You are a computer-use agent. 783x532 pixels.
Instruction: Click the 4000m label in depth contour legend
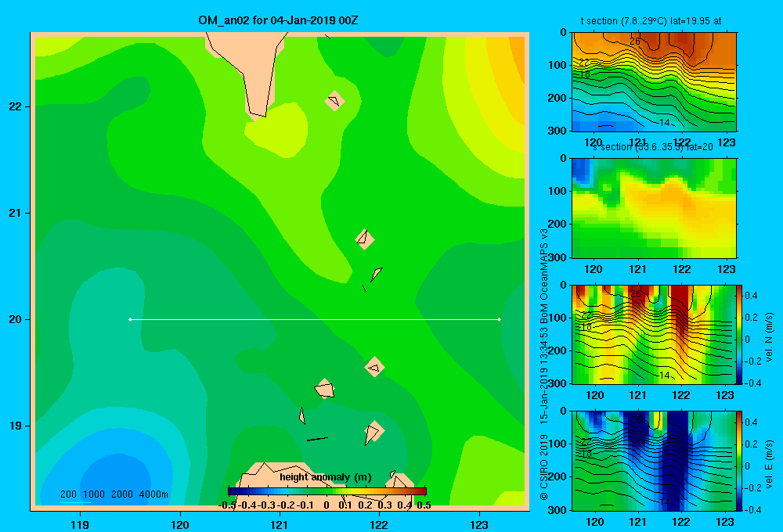click(x=153, y=494)
